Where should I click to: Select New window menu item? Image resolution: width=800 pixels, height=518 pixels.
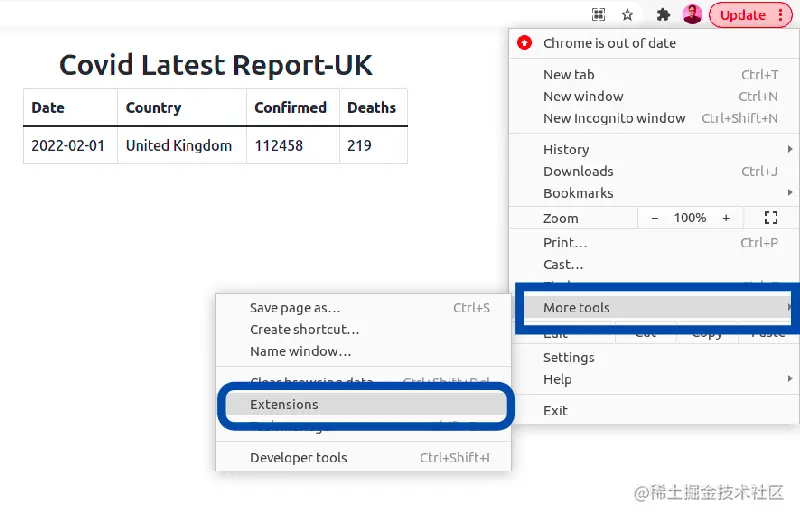pos(654,96)
